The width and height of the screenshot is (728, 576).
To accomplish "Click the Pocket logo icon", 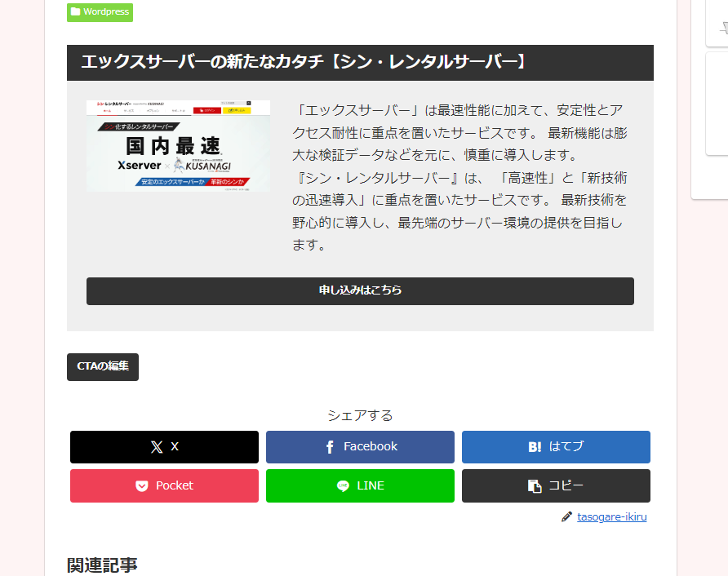I will pos(142,486).
